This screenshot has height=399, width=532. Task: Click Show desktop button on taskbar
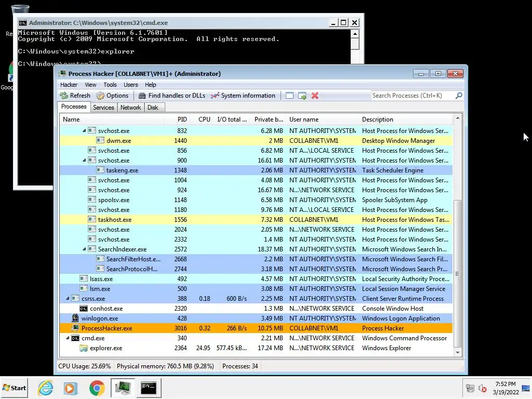click(x=526, y=388)
